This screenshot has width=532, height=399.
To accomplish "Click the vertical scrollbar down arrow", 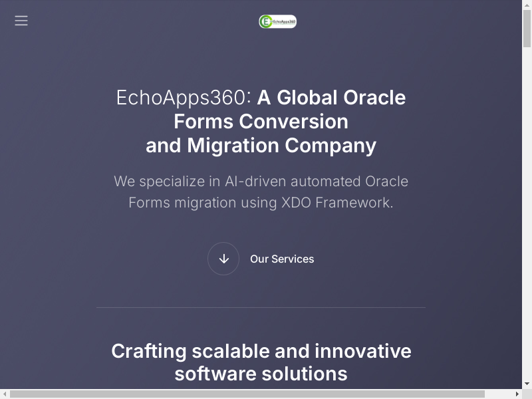I will click(x=527, y=384).
